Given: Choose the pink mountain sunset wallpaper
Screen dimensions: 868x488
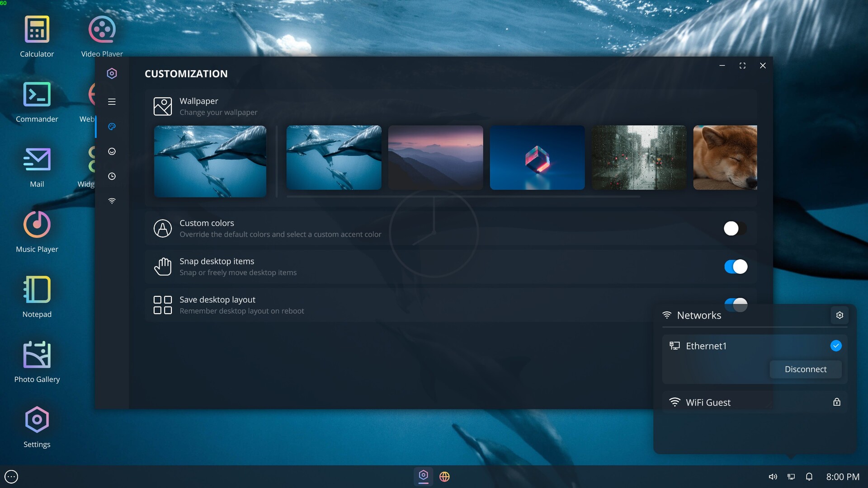Looking at the screenshot, I should tap(435, 157).
